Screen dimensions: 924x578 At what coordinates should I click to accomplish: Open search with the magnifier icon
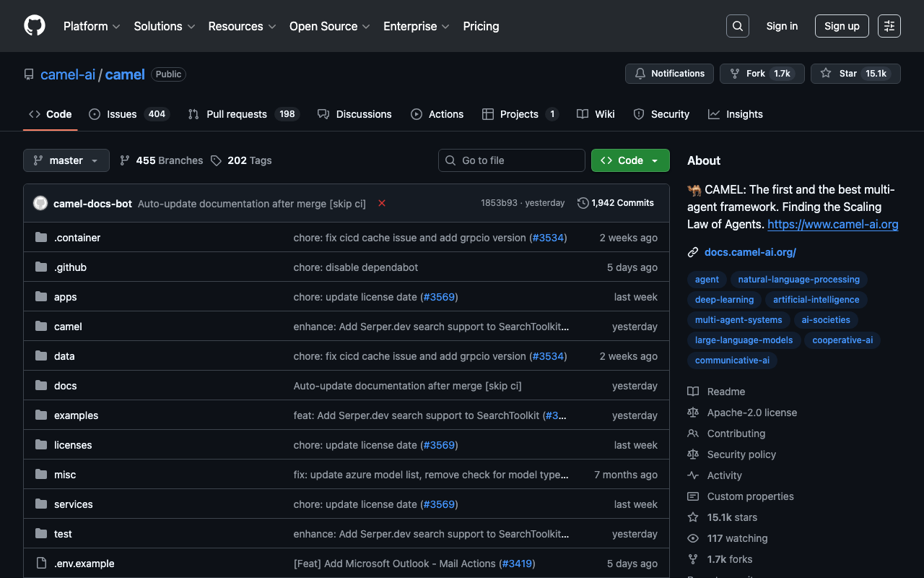[x=737, y=26]
